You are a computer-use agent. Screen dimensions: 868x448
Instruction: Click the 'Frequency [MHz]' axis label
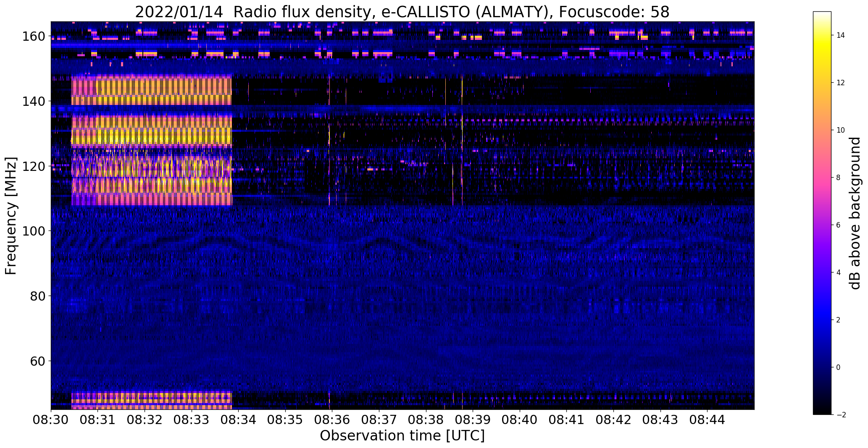pos(11,216)
